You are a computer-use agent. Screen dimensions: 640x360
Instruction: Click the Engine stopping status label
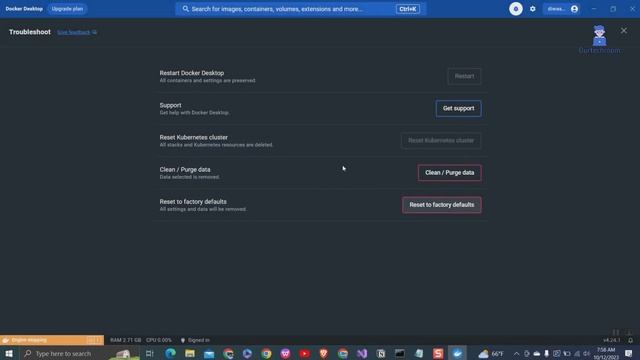click(29, 340)
